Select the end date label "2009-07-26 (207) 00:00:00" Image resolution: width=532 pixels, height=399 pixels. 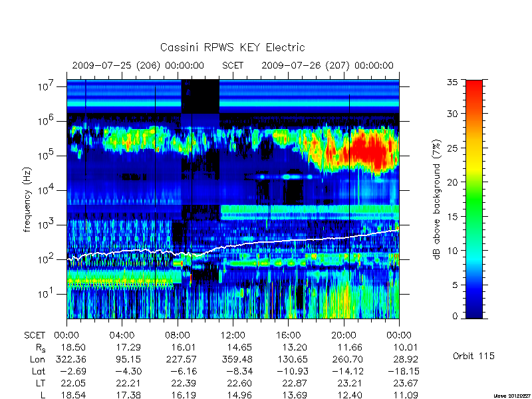[327, 65]
